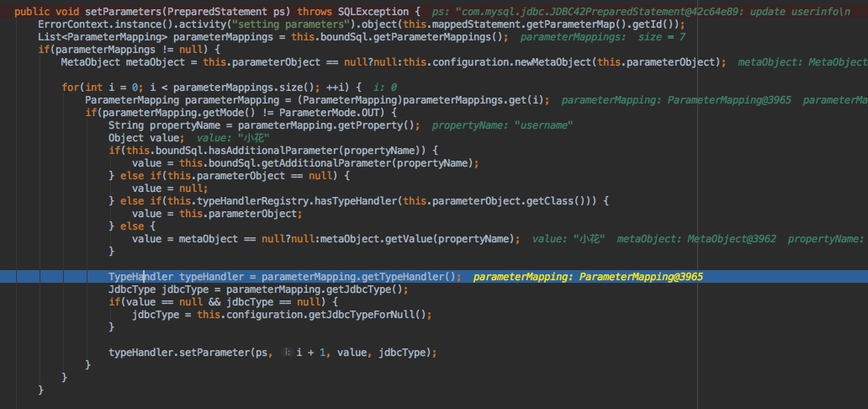Click the highlighted getTypeHandler() call

click(x=409, y=277)
